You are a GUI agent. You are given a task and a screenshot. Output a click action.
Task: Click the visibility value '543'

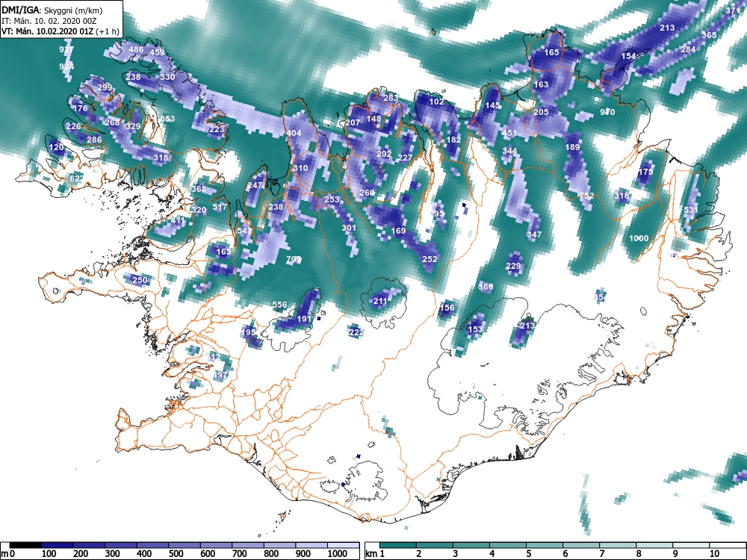[x=244, y=231]
